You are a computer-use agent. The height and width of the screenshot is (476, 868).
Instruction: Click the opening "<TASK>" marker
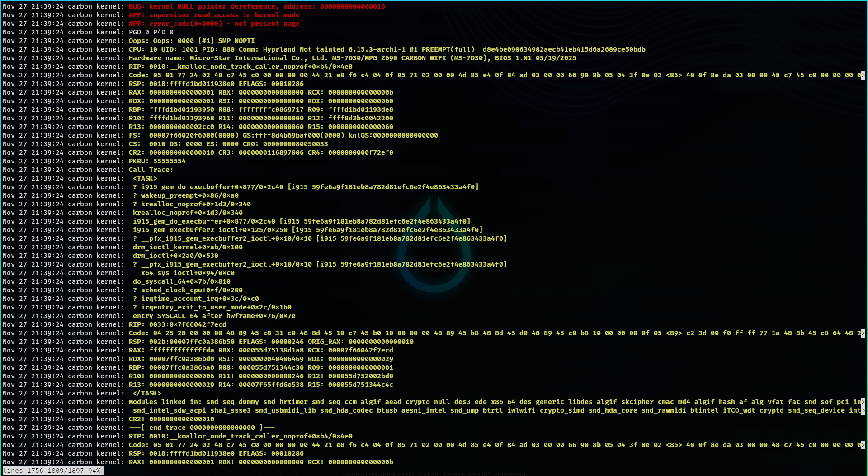pyautogui.click(x=145, y=179)
